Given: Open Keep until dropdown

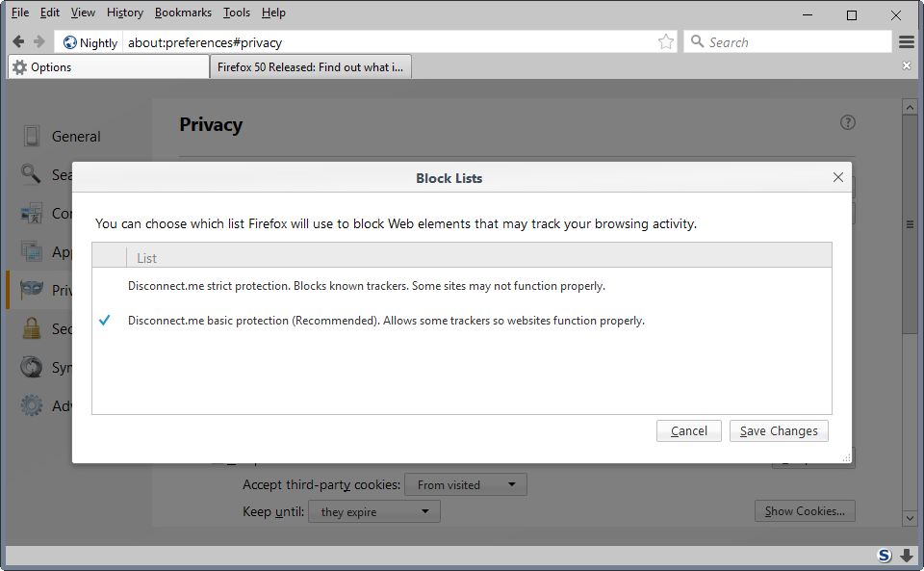Looking at the screenshot, I should (x=374, y=511).
